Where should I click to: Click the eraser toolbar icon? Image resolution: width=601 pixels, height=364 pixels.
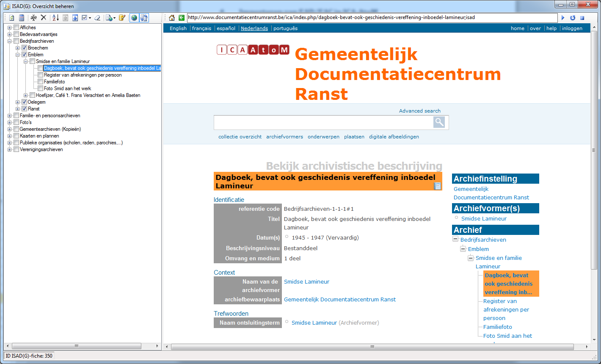tap(97, 18)
